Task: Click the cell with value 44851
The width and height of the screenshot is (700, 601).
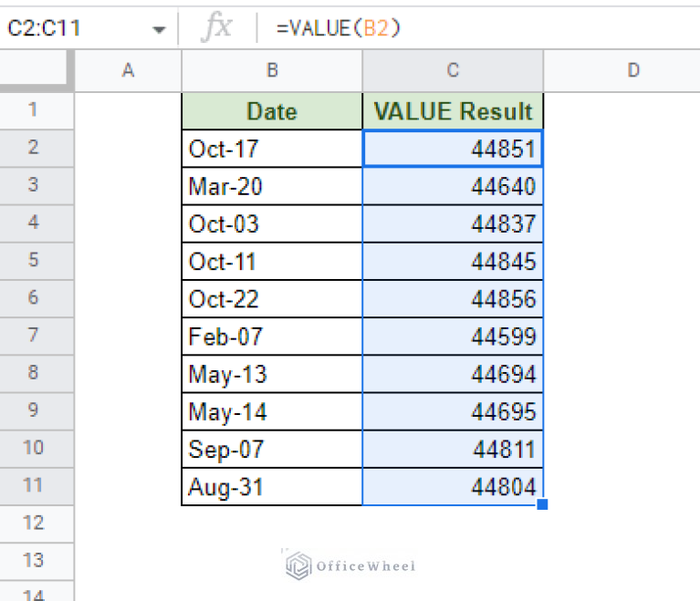Action: 453,149
